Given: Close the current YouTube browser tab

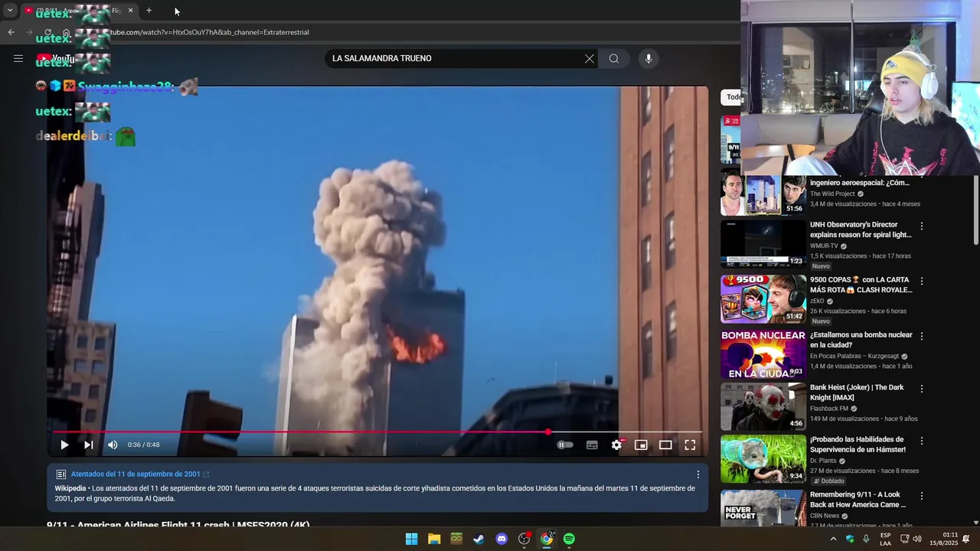Looking at the screenshot, I should (x=130, y=11).
